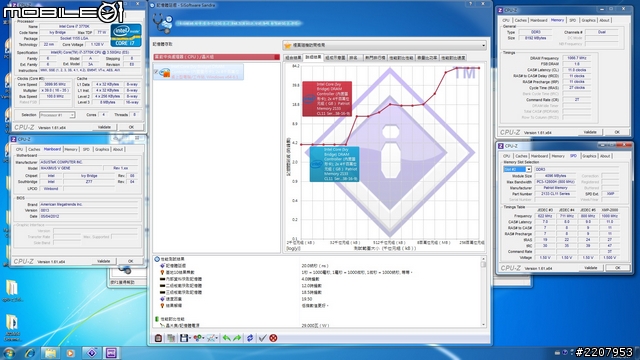Click Validate in the CPU-Z processor window
Screen dimensions: 640x360
point(104,127)
